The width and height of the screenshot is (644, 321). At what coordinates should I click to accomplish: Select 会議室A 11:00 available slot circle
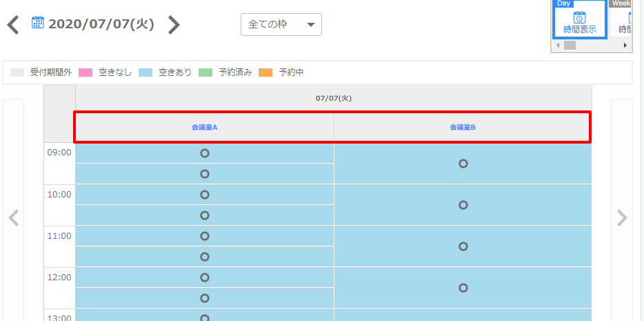point(205,236)
